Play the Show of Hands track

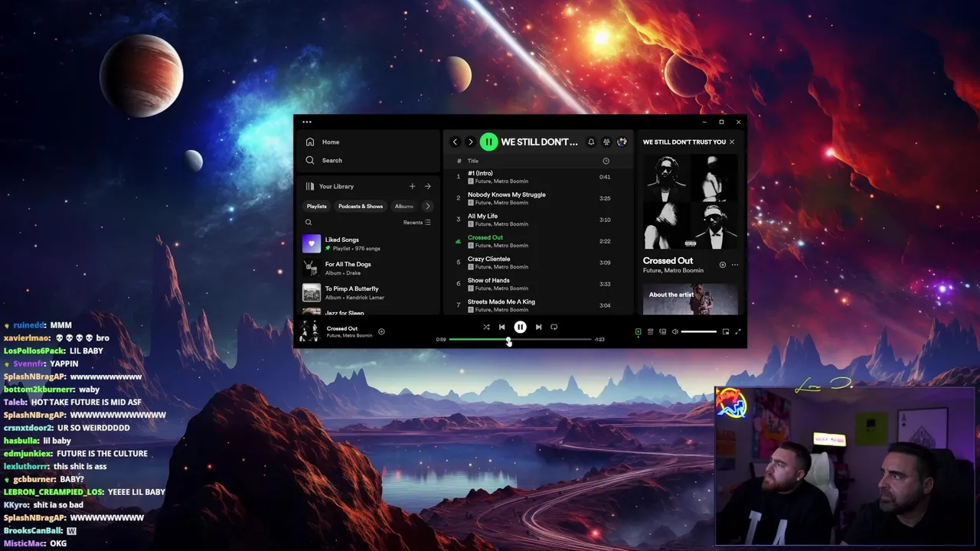538,284
